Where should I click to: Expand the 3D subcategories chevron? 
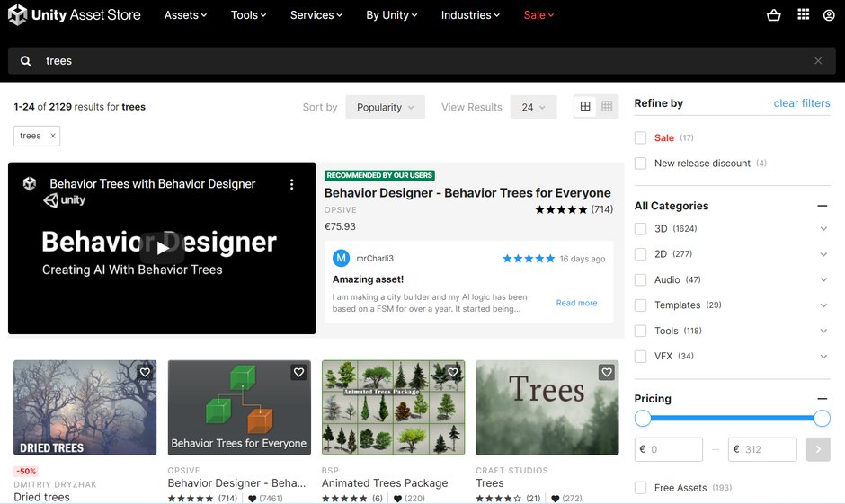tap(823, 229)
